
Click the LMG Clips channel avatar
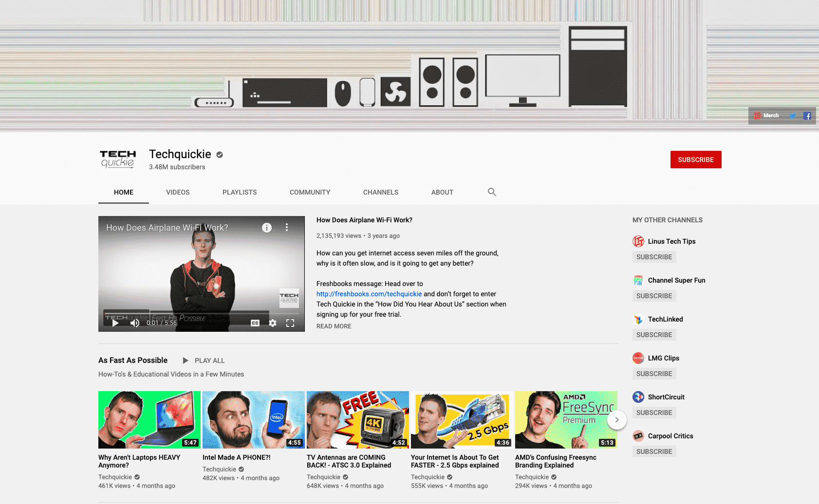638,358
